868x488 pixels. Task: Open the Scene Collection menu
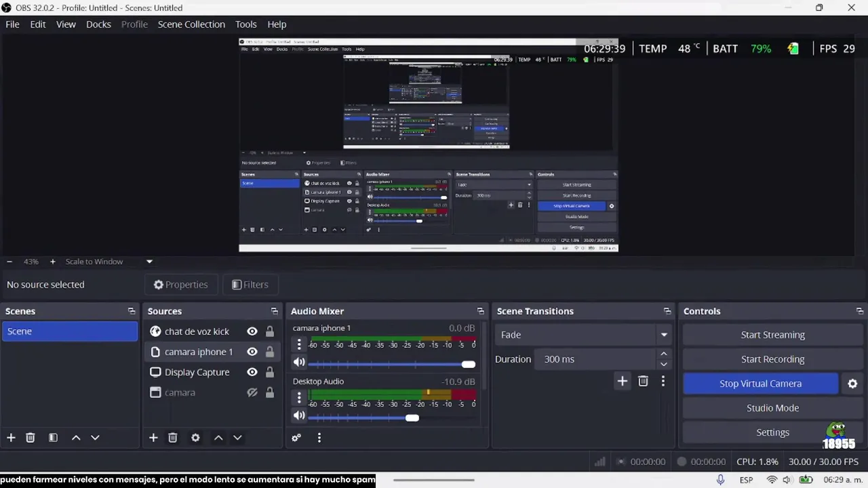point(191,24)
